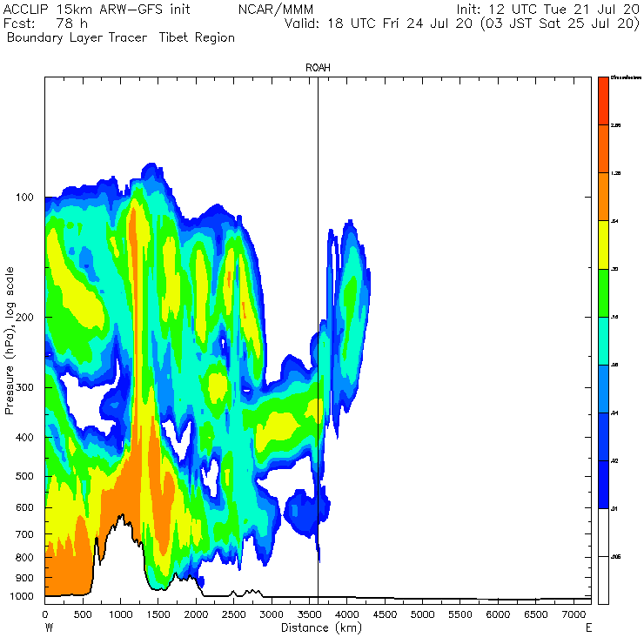
Task: Click the .16 color bar value label
Action: [614, 317]
